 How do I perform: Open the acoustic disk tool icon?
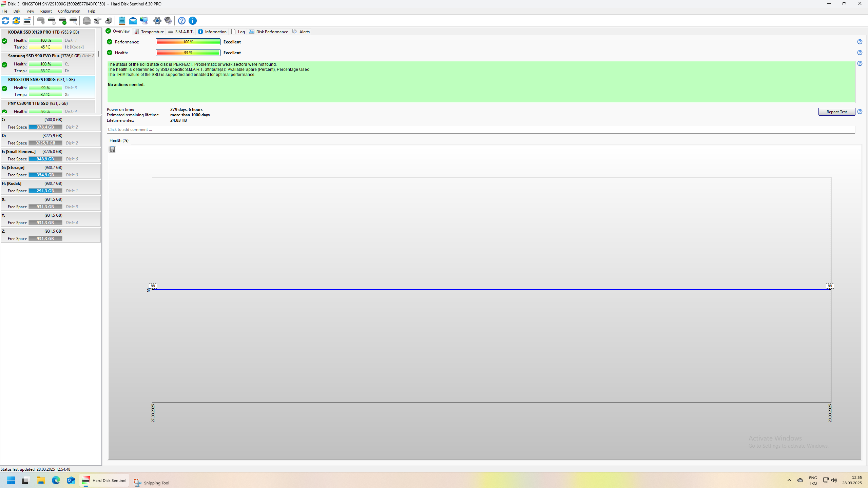coord(41,21)
